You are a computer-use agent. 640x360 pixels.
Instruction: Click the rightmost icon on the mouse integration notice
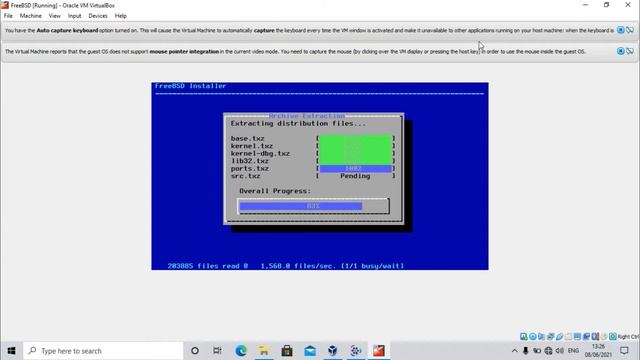630,51
